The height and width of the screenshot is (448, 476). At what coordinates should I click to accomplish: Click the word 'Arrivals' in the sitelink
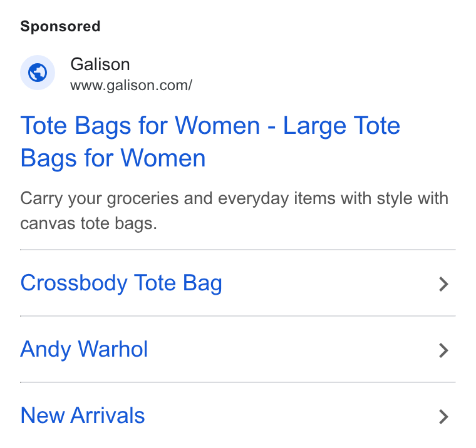108,415
